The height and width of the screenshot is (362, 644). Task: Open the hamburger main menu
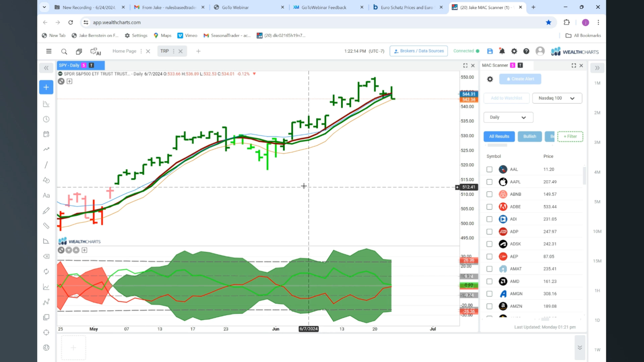point(49,51)
